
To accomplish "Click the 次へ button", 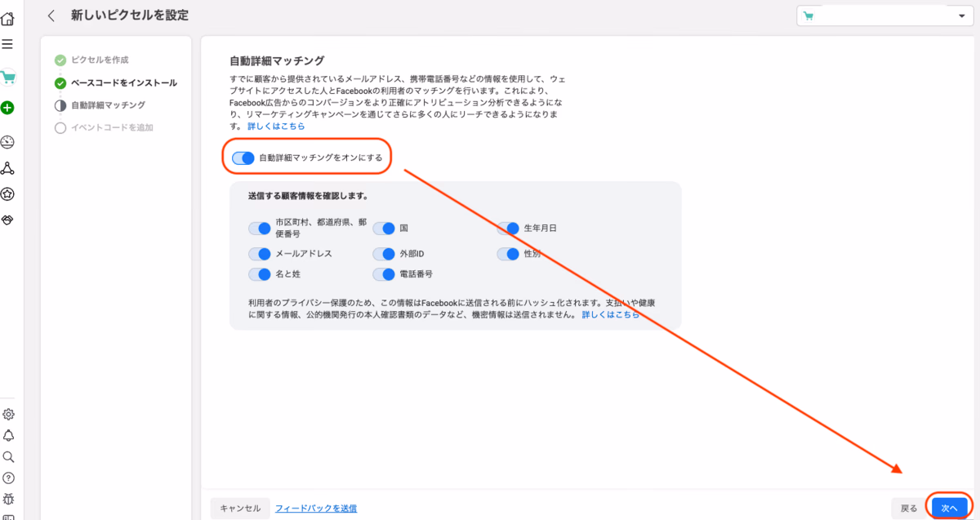I will click(949, 508).
